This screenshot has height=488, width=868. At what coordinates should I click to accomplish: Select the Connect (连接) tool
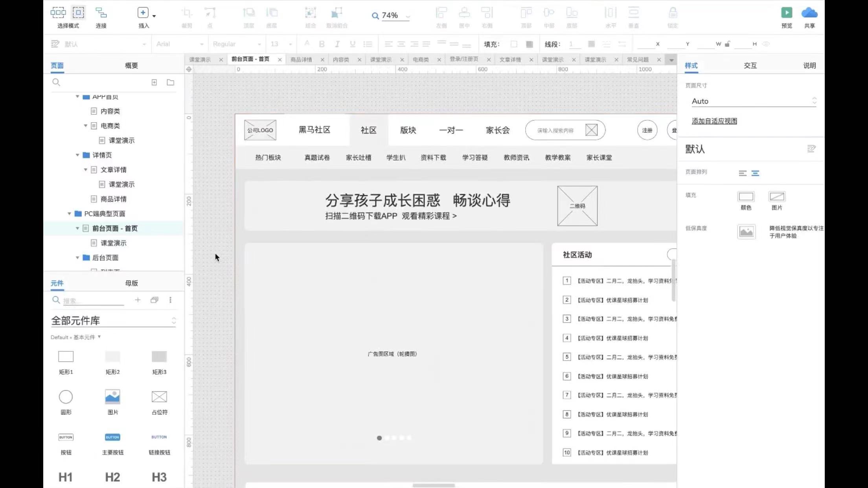[101, 13]
